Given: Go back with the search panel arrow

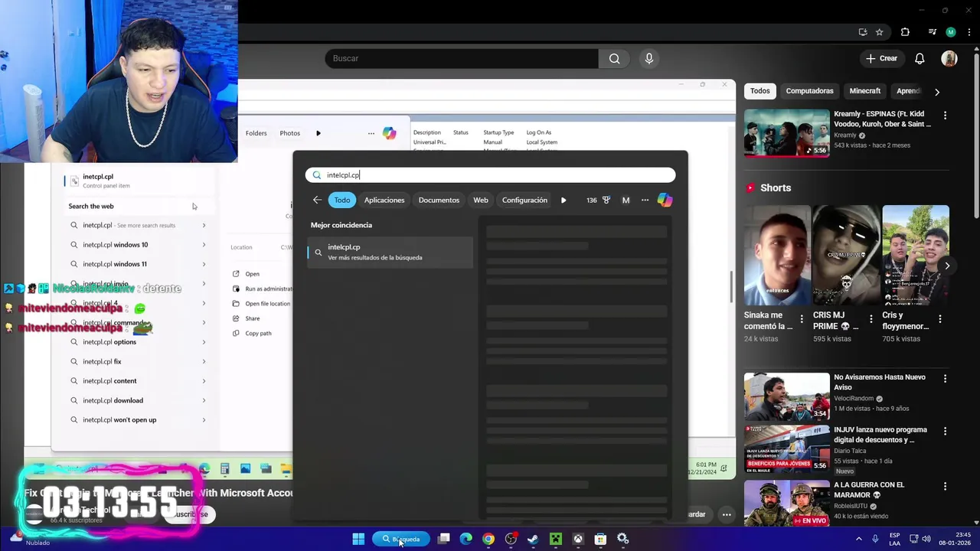Looking at the screenshot, I should [317, 200].
